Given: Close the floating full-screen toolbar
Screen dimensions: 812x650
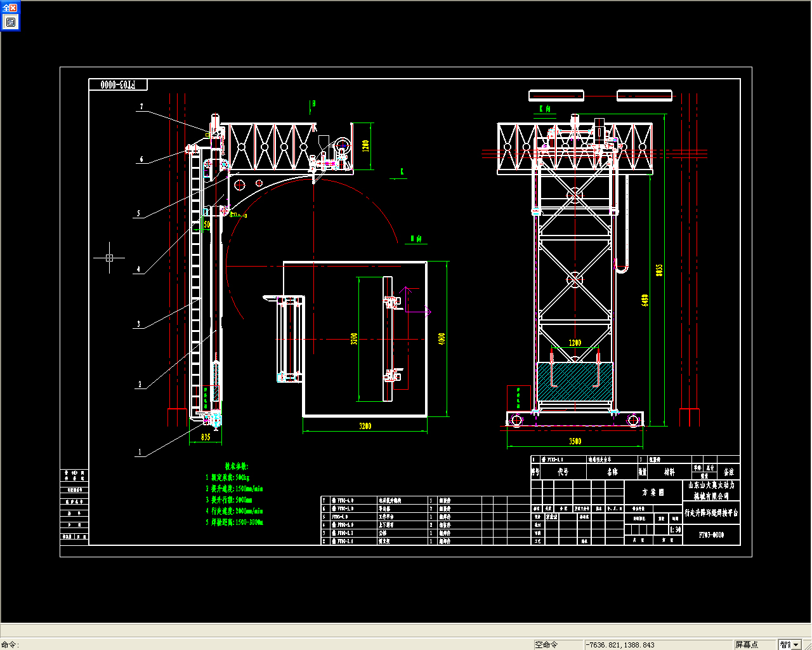Looking at the screenshot, I should tap(13, 8).
